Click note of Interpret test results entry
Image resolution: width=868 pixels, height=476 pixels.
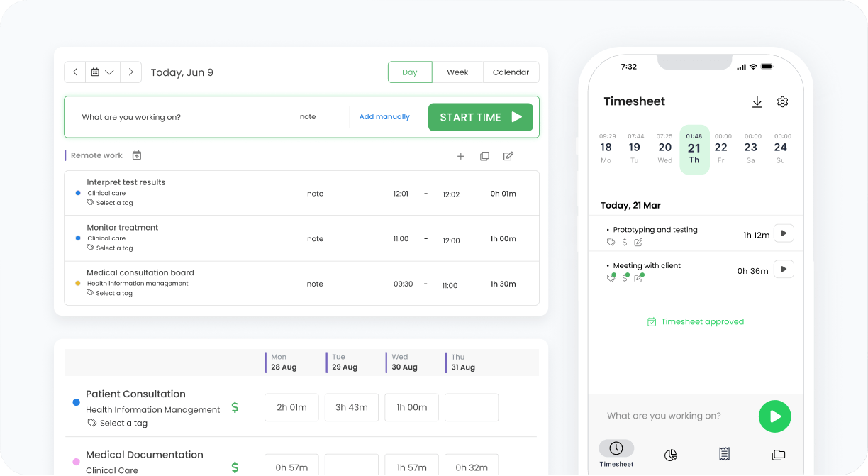click(x=315, y=194)
